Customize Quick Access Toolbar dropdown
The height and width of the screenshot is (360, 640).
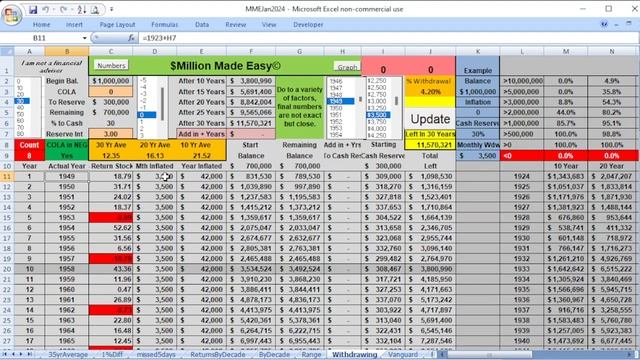coord(111,9)
